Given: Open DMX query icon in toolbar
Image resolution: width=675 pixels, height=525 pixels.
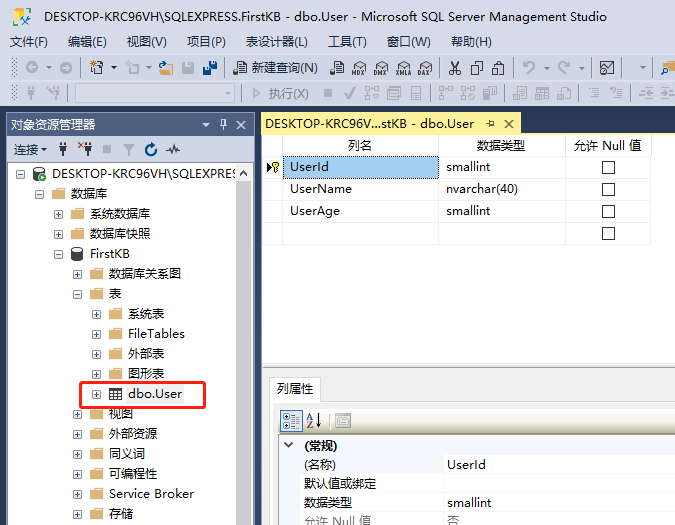Looking at the screenshot, I should [381, 68].
